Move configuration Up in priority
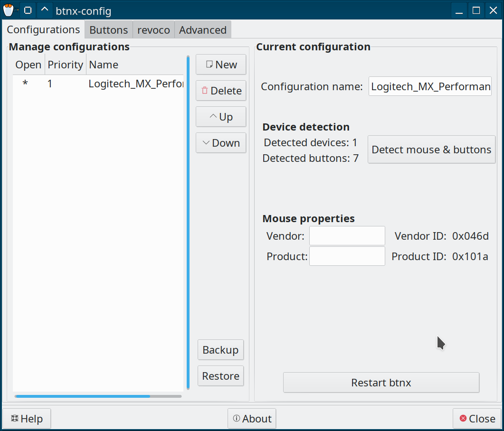504x431 pixels. pos(221,117)
